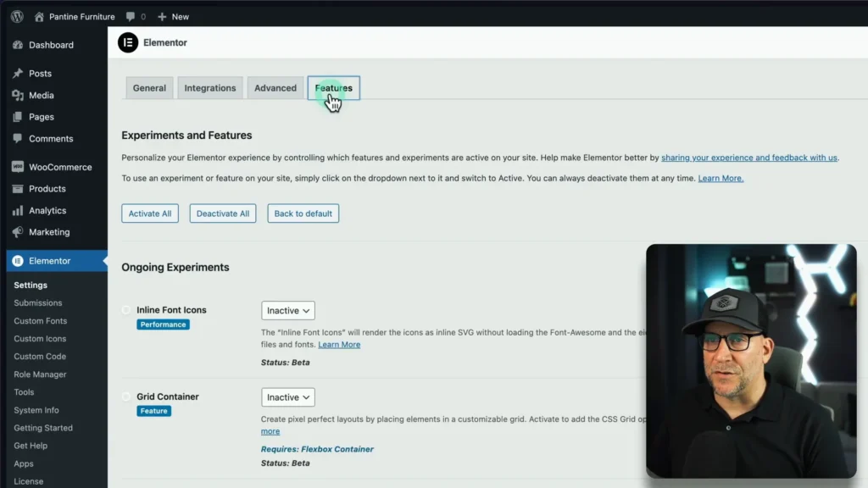Open Submissions submenu item
This screenshot has width=868, height=488.
click(37, 302)
